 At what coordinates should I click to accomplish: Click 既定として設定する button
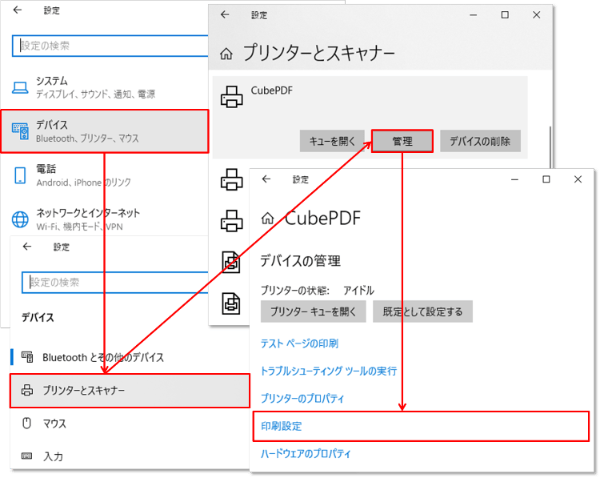(422, 312)
